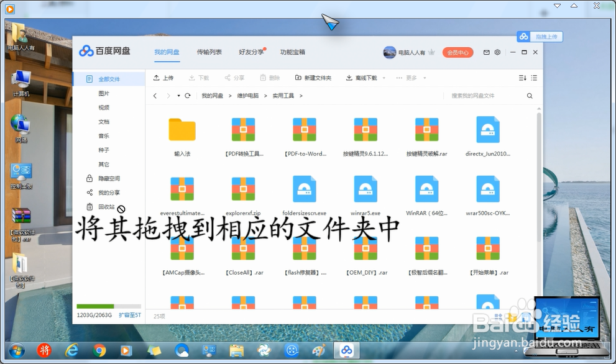This screenshot has height=364, width=616.
Task: Click the 下载 download button
Action: click(199, 78)
